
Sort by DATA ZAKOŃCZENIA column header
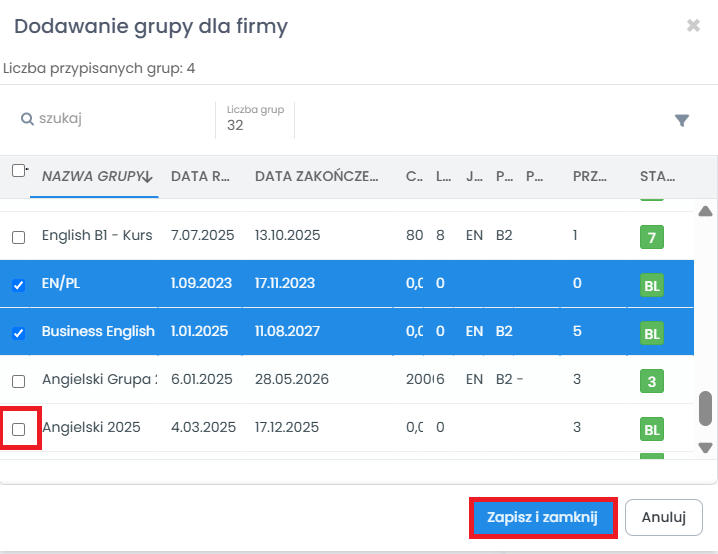click(316, 177)
